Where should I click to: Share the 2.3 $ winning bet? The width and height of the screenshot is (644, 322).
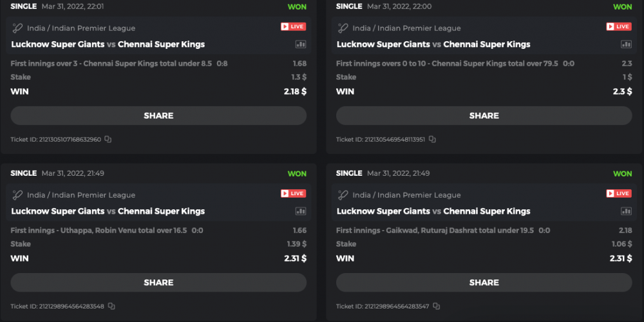tap(484, 116)
